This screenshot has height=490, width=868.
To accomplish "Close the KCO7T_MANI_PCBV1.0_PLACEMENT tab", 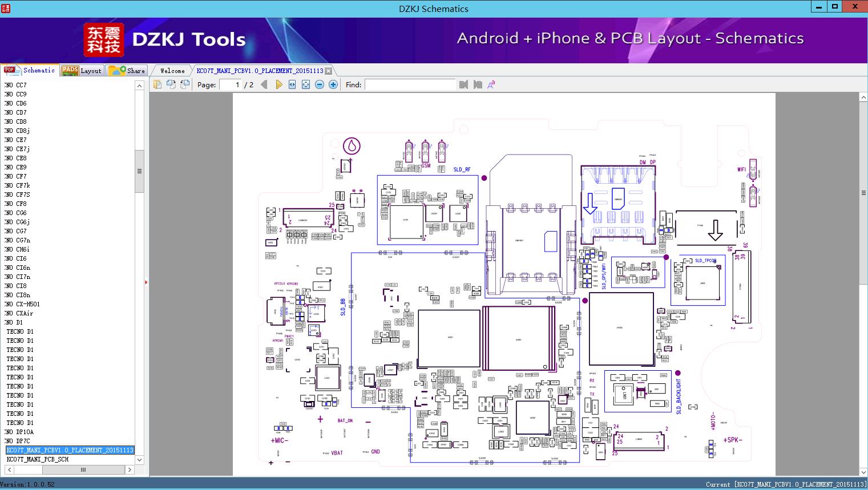I will [x=328, y=71].
